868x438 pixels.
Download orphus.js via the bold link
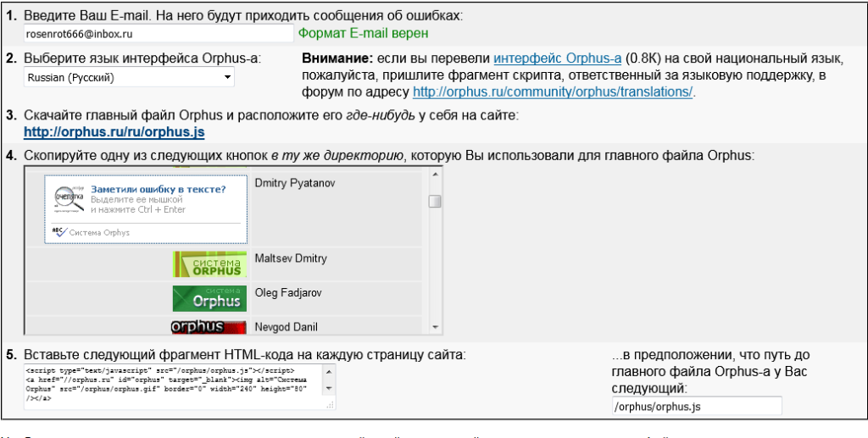(x=114, y=133)
